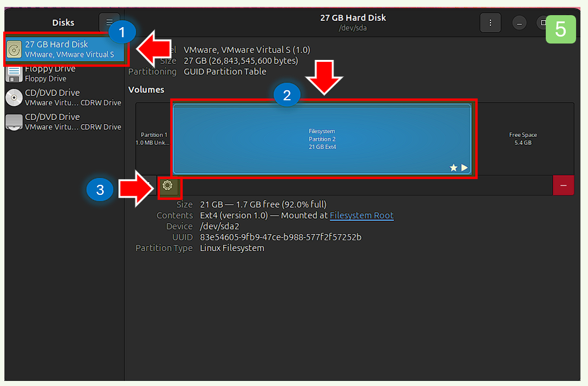Image resolution: width=588 pixels, height=386 pixels.
Task: Click the star icon on Partition 2
Action: pyautogui.click(x=453, y=168)
